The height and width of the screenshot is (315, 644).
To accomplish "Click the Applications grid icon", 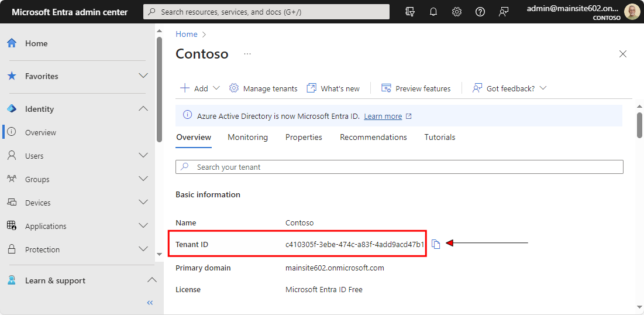I will coord(12,226).
